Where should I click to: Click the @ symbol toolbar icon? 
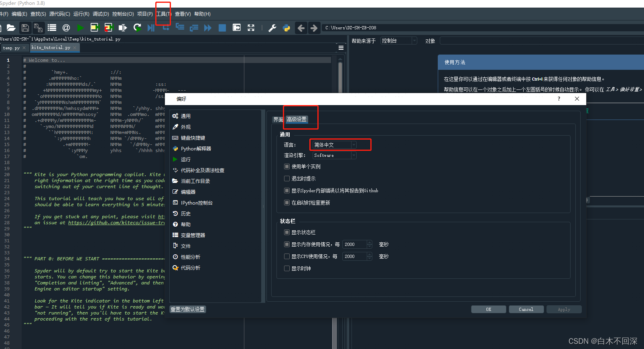point(66,28)
